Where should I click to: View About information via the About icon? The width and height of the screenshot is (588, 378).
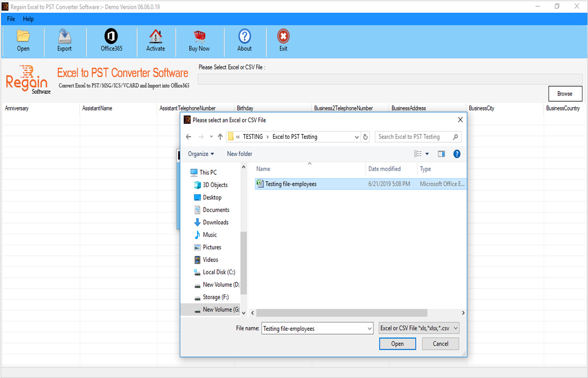pyautogui.click(x=244, y=40)
